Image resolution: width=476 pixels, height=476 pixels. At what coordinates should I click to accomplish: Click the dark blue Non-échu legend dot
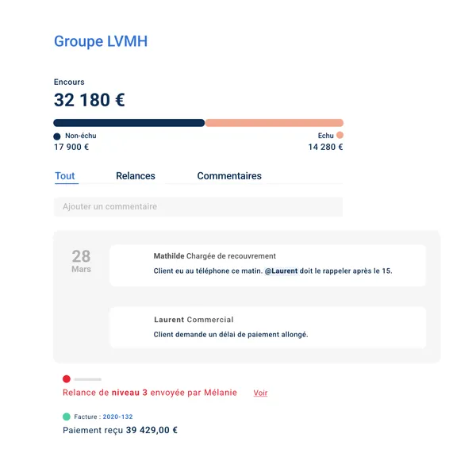point(57,136)
